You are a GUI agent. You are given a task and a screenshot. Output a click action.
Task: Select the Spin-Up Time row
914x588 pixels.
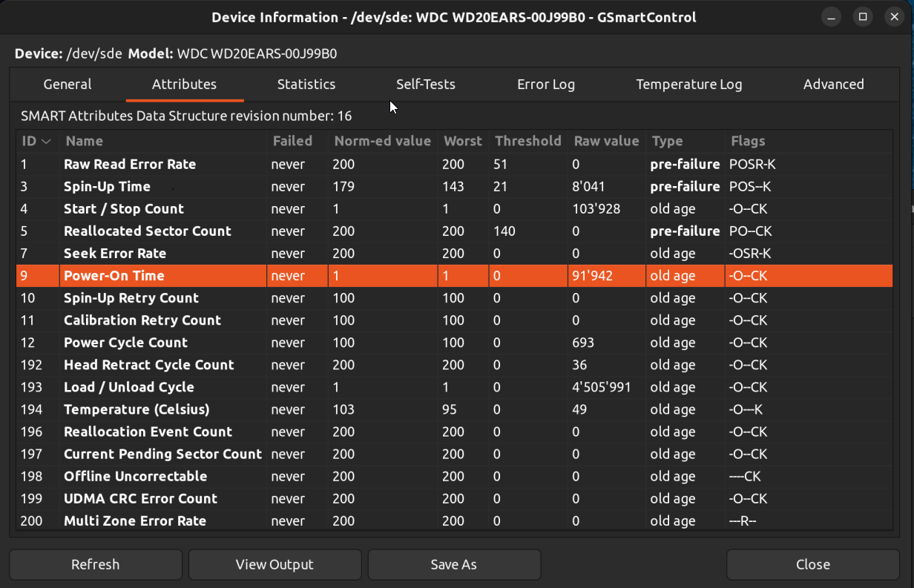[455, 186]
